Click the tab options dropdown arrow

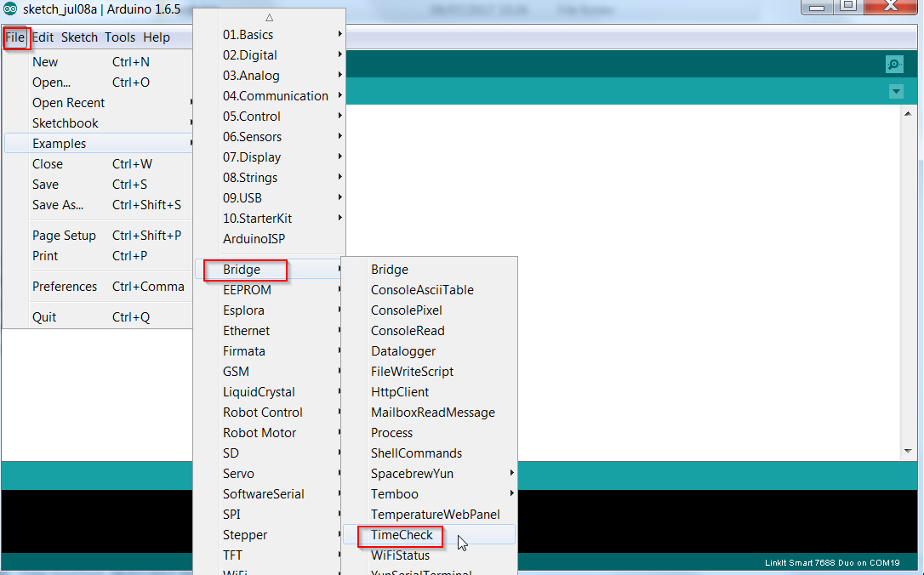tap(895, 91)
